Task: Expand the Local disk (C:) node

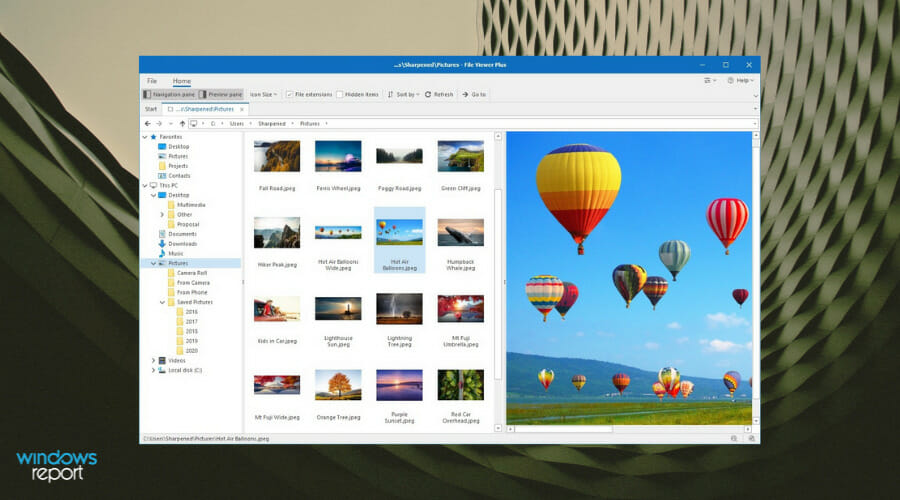Action: coord(153,370)
